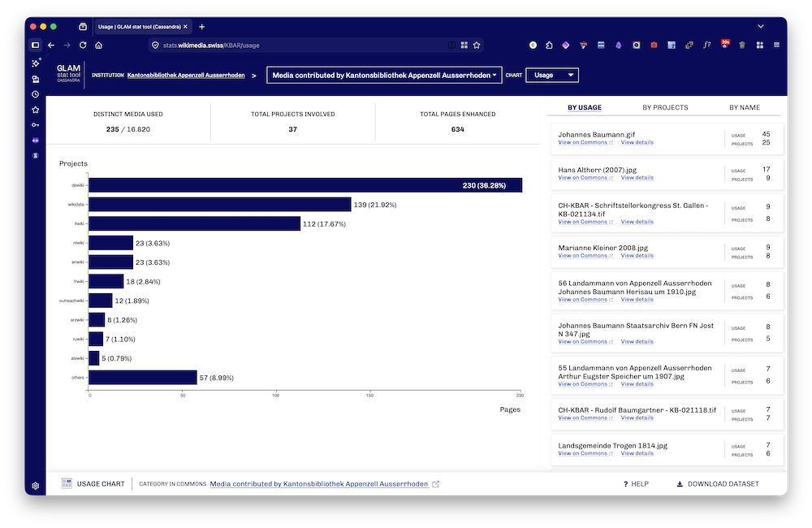The image size is (812, 528).
Task: Open the red camera extension icon
Action: [x=654, y=45]
